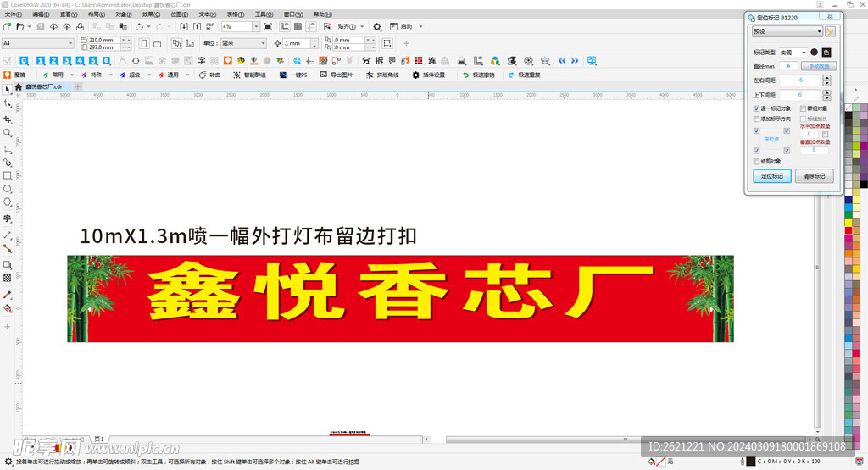Click the 导出图片 export image icon

336,75
